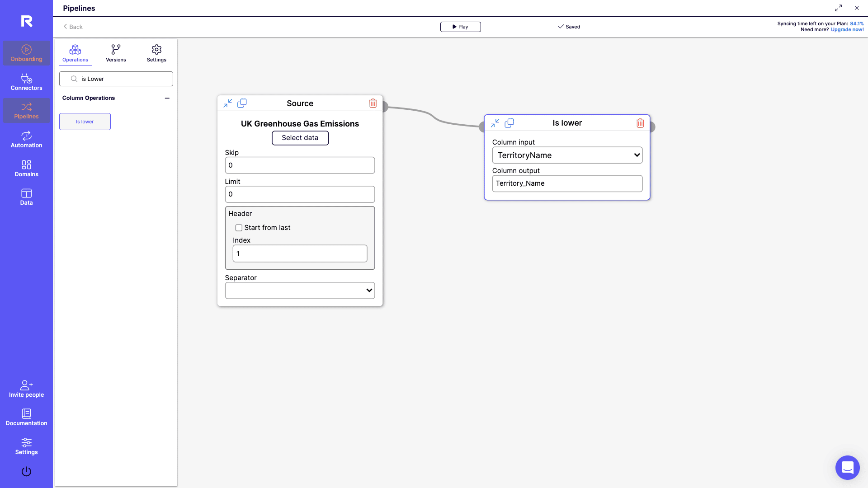Duplicate the Is lower node
The image size is (868, 488).
[x=509, y=123]
